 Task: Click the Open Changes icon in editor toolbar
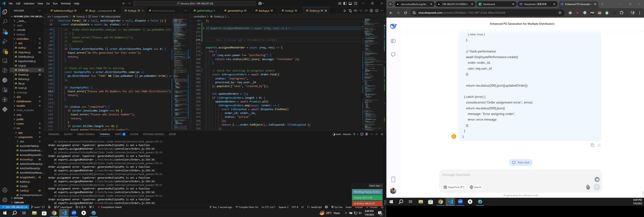click(x=350, y=11)
